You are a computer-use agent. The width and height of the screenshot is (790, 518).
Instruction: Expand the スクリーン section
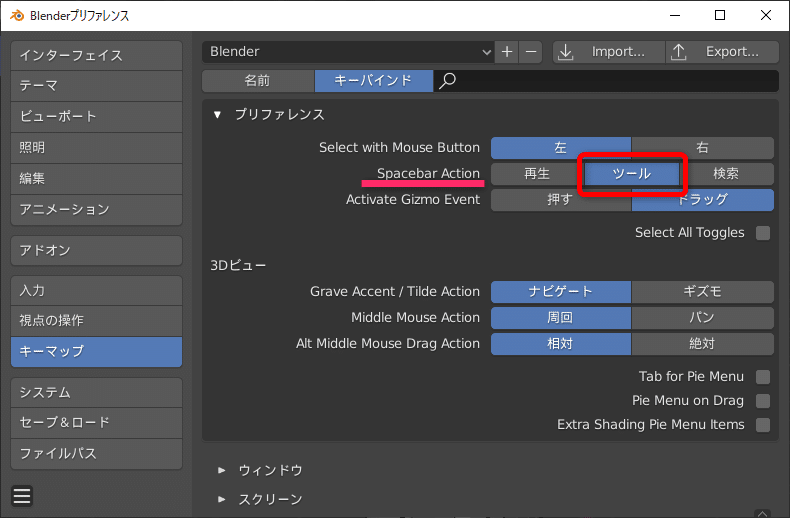222,499
